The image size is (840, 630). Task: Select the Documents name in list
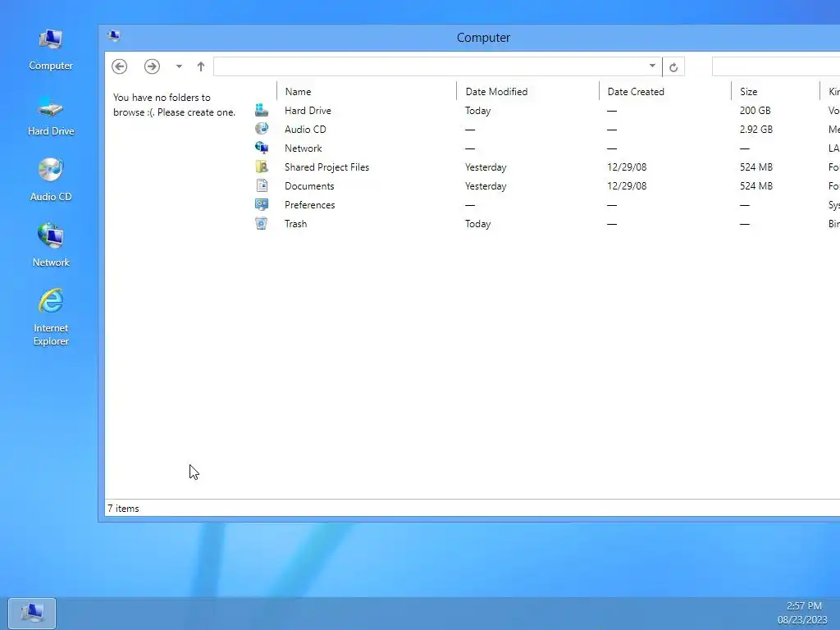click(x=309, y=186)
